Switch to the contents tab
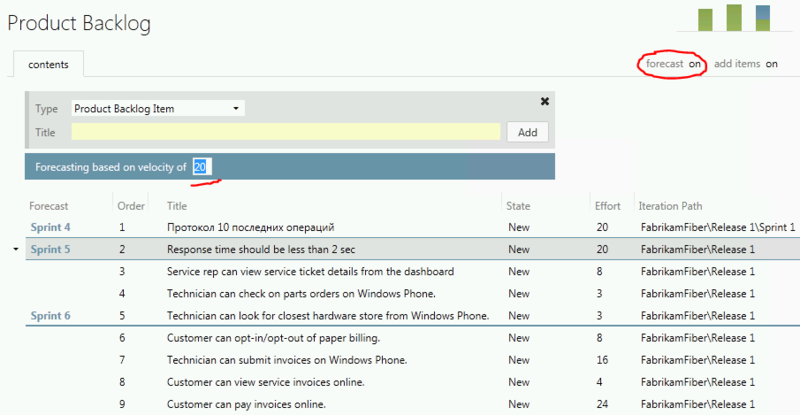 [x=48, y=64]
